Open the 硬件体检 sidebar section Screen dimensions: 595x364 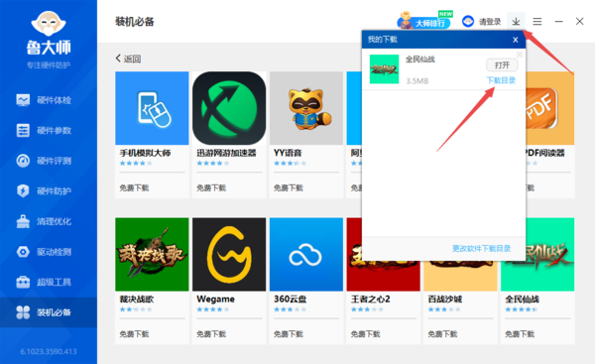(49, 100)
